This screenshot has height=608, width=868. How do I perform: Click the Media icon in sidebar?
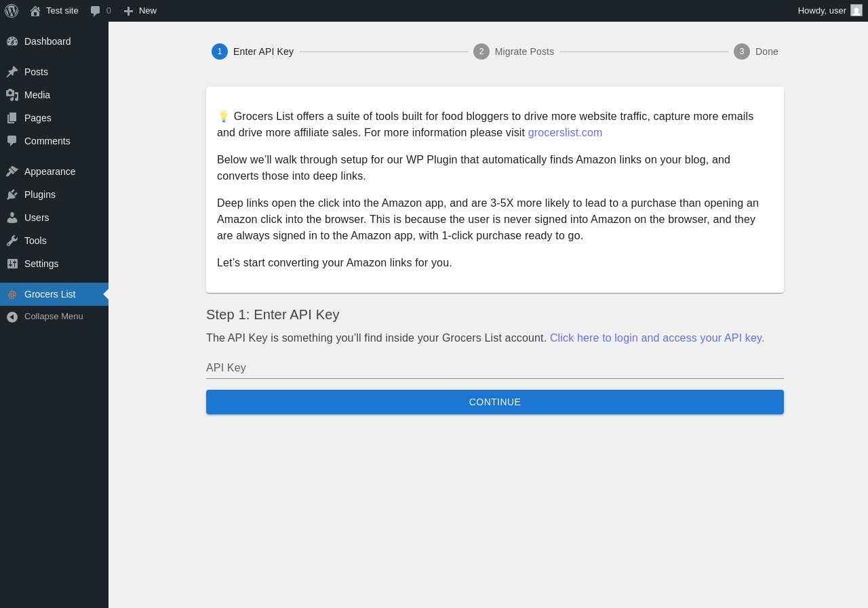click(x=12, y=95)
